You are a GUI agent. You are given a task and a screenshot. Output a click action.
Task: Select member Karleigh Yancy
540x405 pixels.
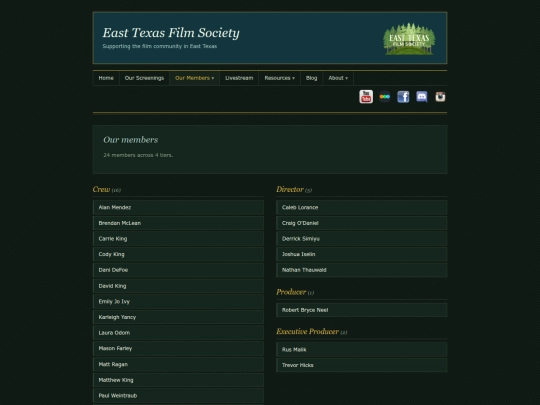pyautogui.click(x=178, y=317)
